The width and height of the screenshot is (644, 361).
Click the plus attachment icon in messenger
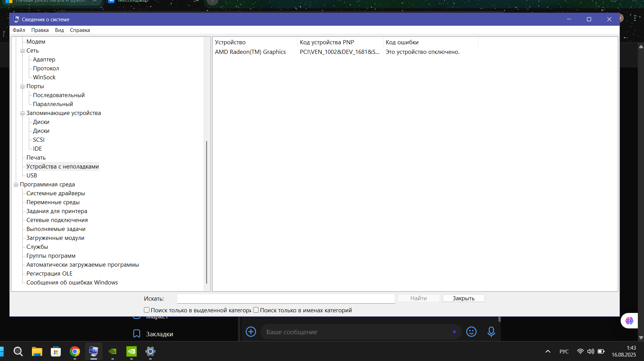tap(251, 332)
